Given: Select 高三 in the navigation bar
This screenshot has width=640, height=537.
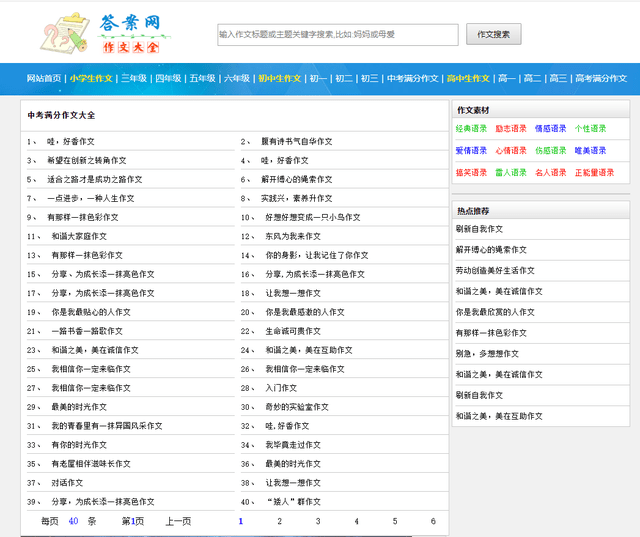Looking at the screenshot, I should [x=558, y=78].
